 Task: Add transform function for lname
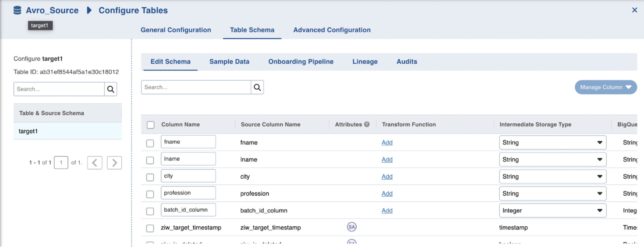(x=387, y=160)
